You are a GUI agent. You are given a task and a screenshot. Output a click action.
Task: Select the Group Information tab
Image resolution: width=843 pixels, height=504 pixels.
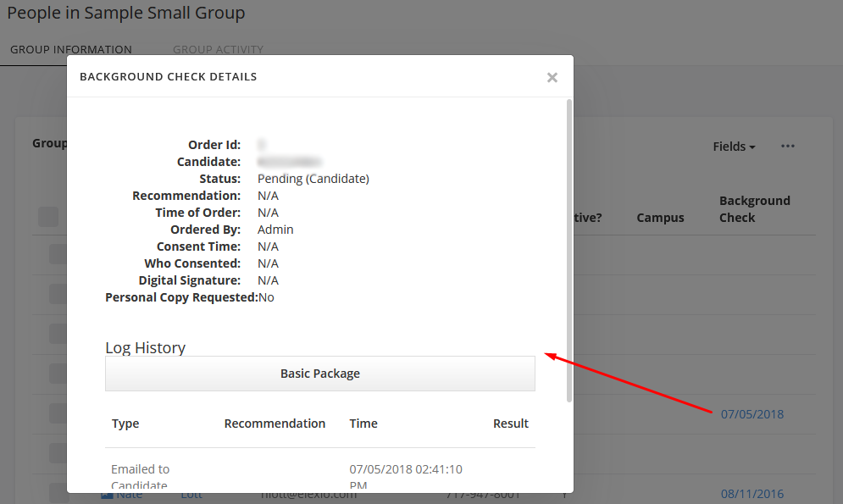[71, 50]
